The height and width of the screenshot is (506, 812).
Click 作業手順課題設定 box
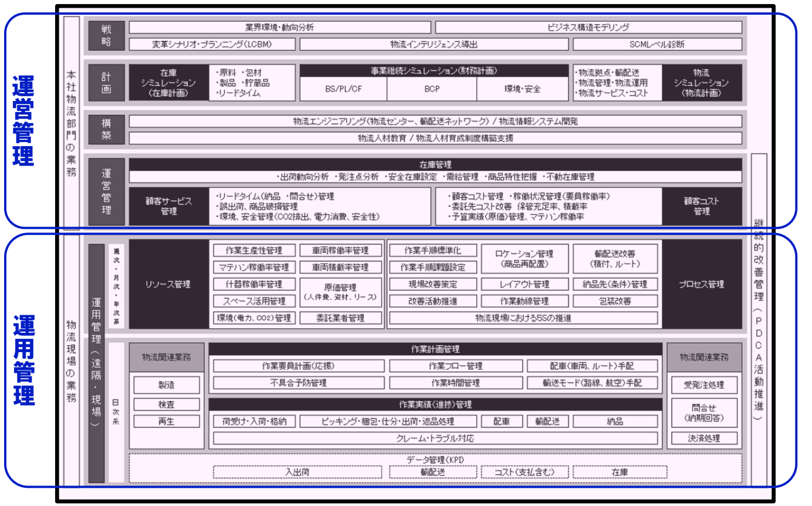tap(433, 267)
